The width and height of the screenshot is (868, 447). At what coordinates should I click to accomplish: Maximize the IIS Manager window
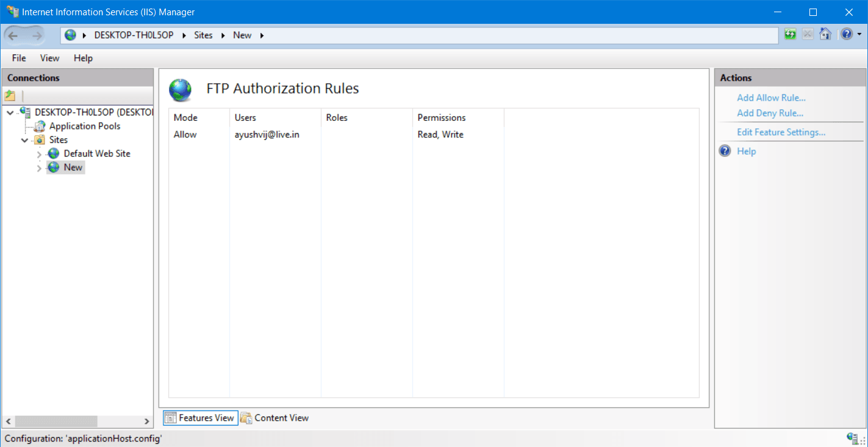click(x=813, y=12)
